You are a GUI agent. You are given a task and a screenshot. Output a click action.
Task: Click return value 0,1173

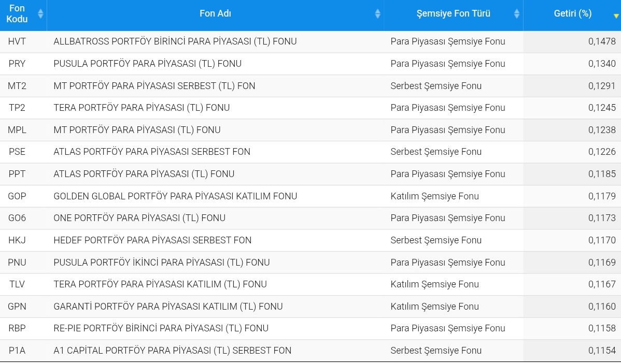tap(602, 217)
